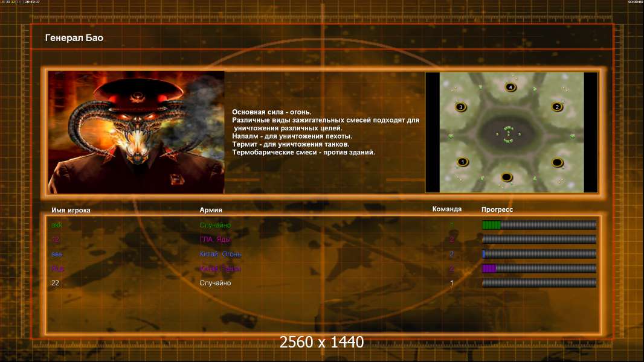The image size is (644, 362).
Task: Click the progress bar for player 22
Action: pos(539,283)
